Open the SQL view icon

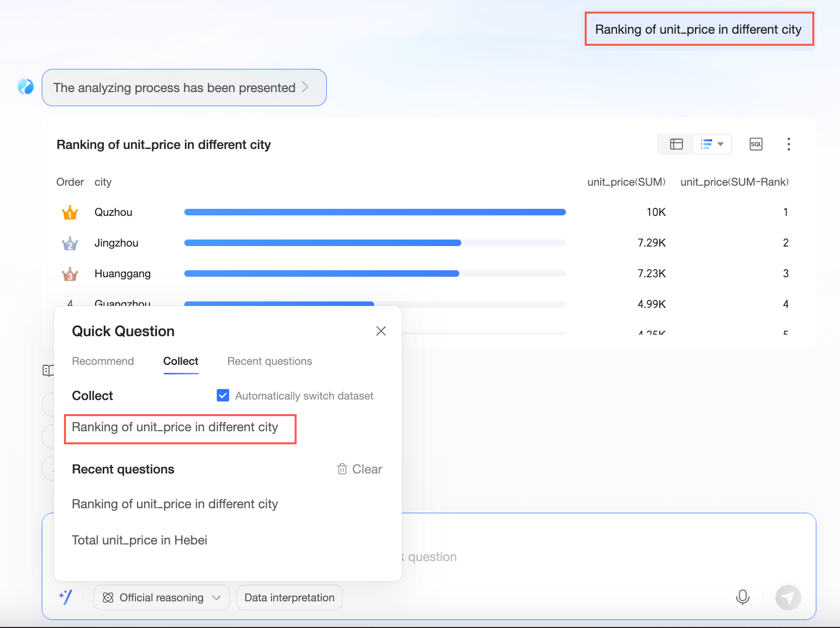[x=756, y=144]
